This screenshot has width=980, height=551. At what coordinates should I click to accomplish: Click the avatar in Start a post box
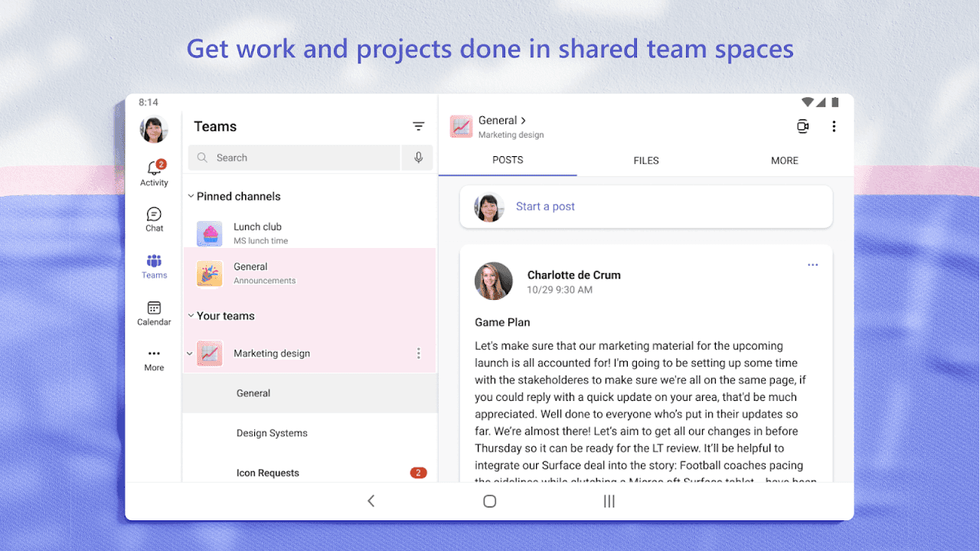click(489, 207)
